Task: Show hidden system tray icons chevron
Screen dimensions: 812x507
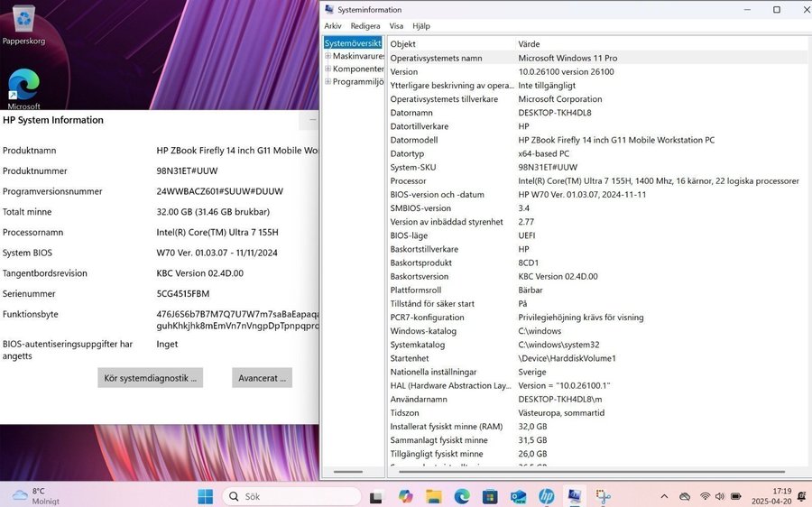Action: coord(664,496)
